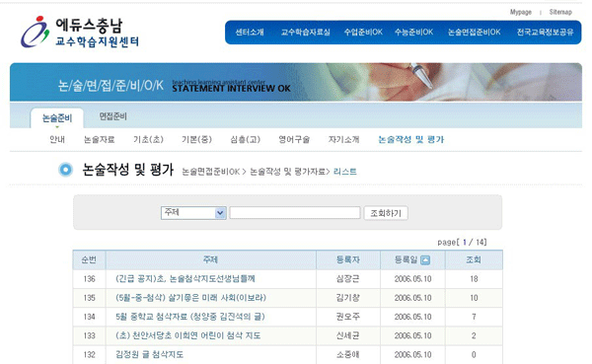
Task: Select the 안내 submenu item
Action: pos(57,140)
